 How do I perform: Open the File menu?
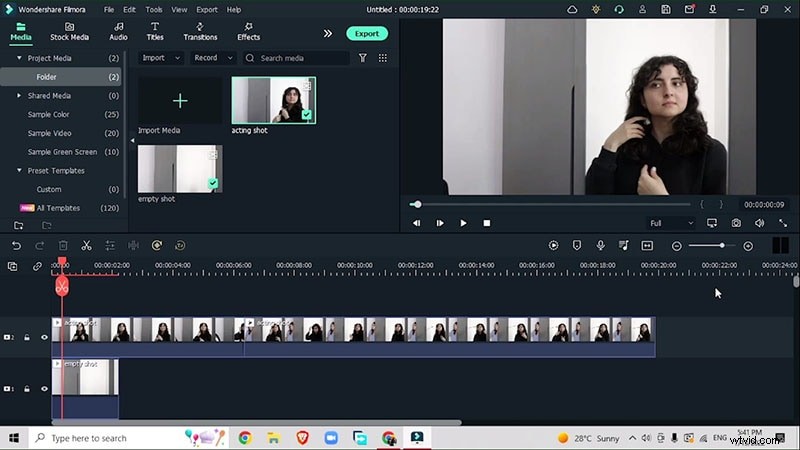[109, 10]
